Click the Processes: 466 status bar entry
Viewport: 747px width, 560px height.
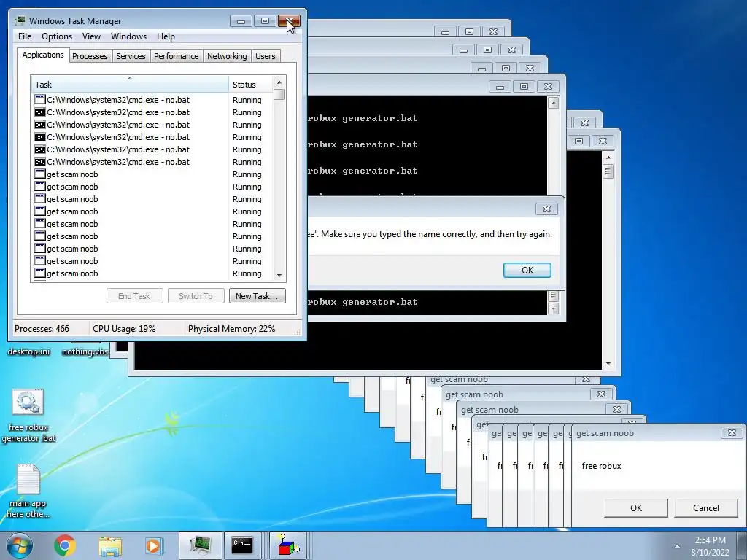[42, 329]
